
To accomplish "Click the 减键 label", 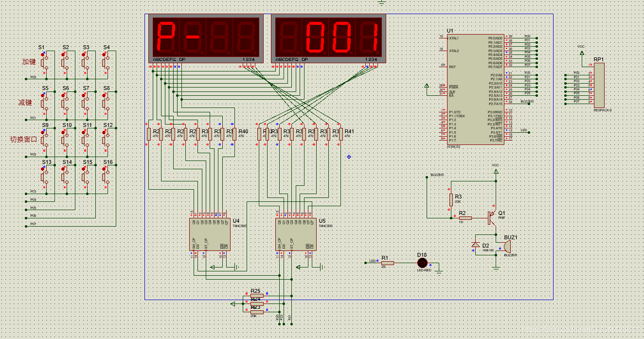I will 25,102.
